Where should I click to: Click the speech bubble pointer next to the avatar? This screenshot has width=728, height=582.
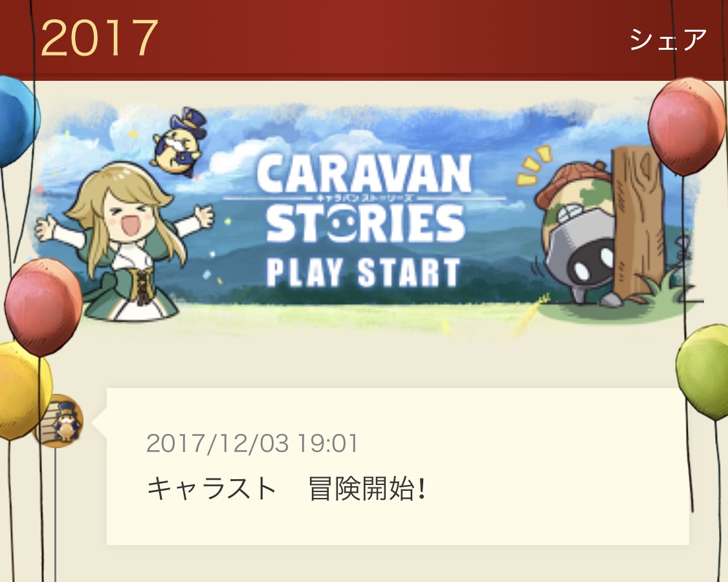[100, 422]
